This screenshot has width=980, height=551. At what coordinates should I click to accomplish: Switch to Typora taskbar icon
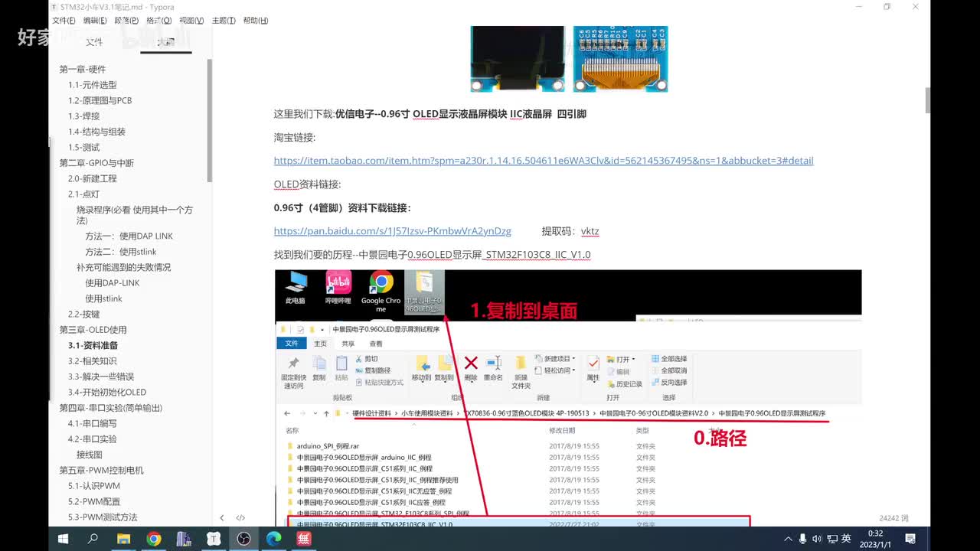214,539
